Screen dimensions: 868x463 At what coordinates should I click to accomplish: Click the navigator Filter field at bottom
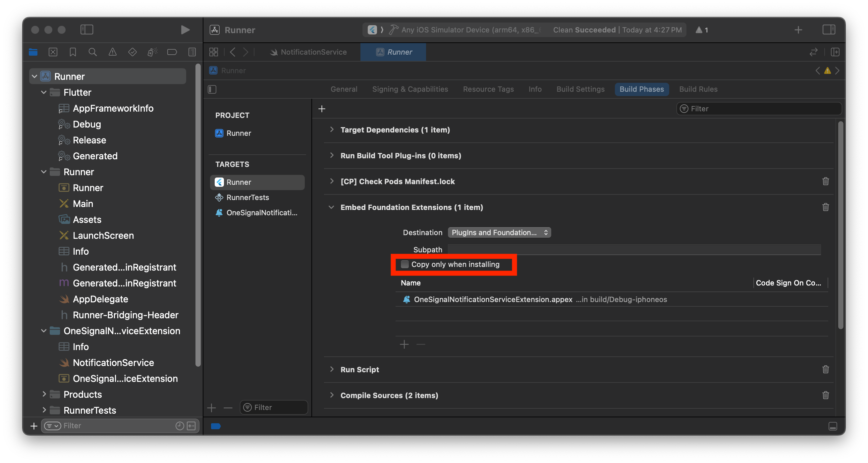pyautogui.click(x=120, y=426)
